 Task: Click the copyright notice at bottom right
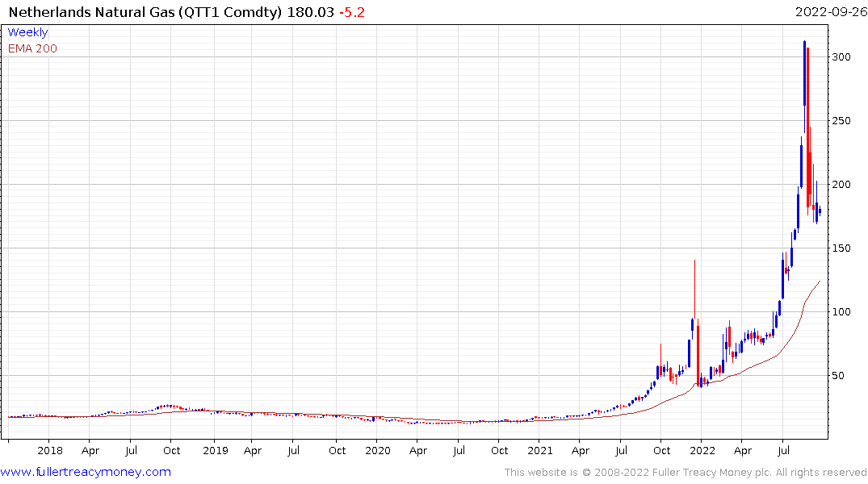pos(686,473)
